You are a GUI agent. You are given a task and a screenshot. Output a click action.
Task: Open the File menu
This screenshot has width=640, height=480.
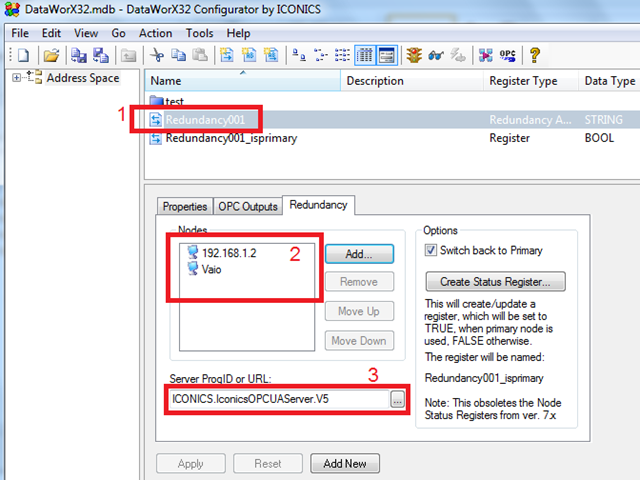coord(20,33)
